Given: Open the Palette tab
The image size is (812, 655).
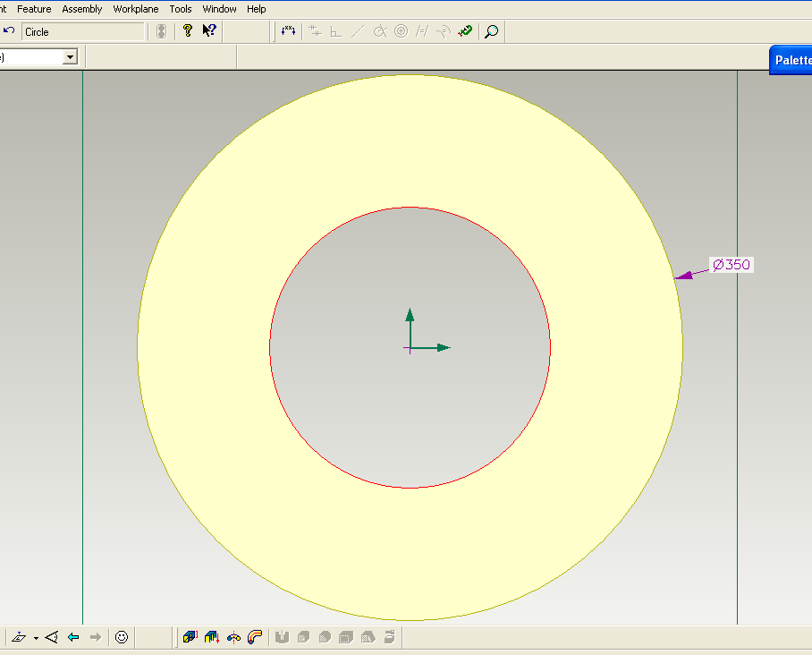Looking at the screenshot, I should point(791,60).
